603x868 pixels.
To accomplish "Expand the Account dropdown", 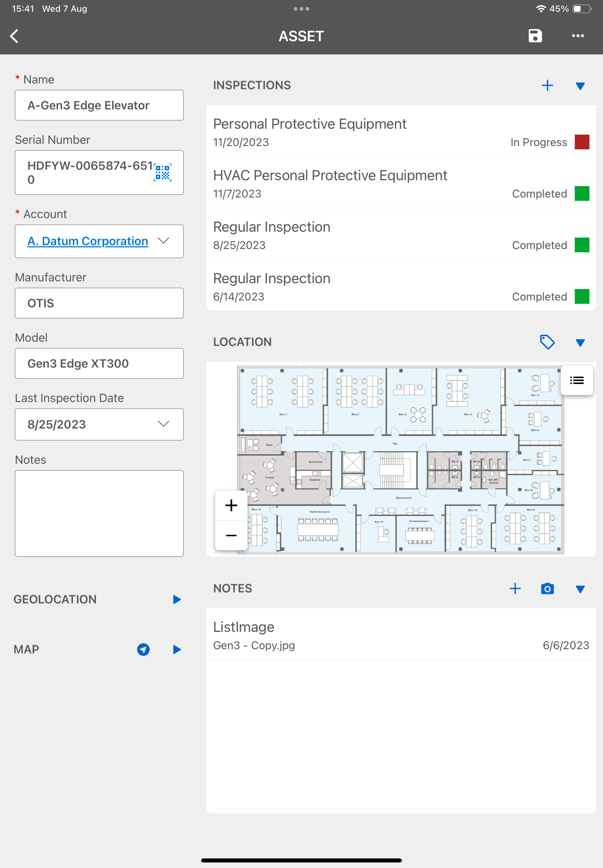I will [x=163, y=241].
